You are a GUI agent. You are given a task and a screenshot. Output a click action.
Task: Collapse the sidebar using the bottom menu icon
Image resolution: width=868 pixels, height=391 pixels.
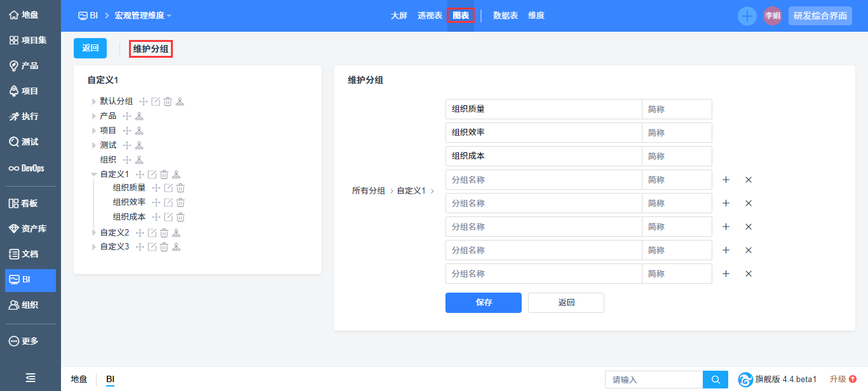pos(31,378)
